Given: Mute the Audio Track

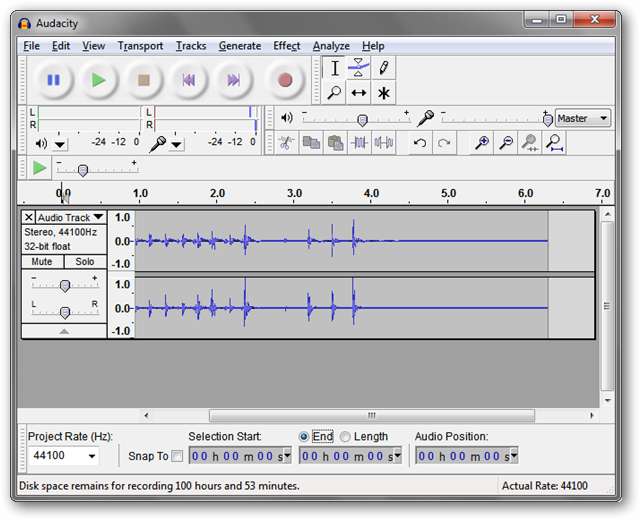Looking at the screenshot, I should coord(42,262).
